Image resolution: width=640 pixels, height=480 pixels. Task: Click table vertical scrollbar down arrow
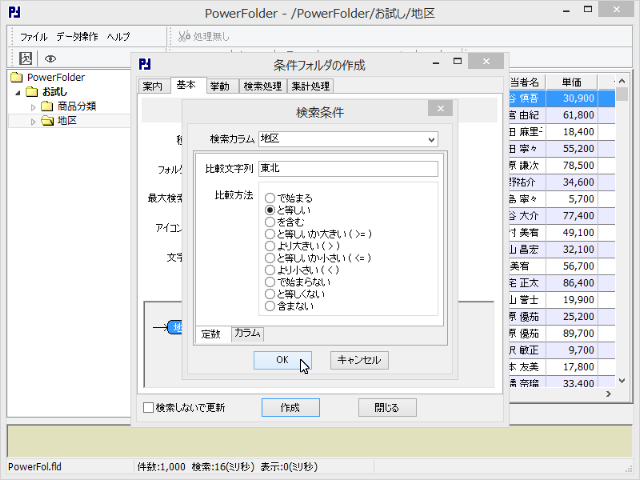pos(622,381)
